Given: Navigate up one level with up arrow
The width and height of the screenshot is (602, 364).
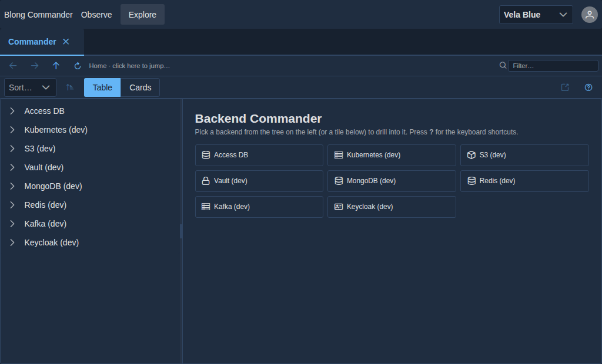Looking at the screenshot, I should (56, 66).
